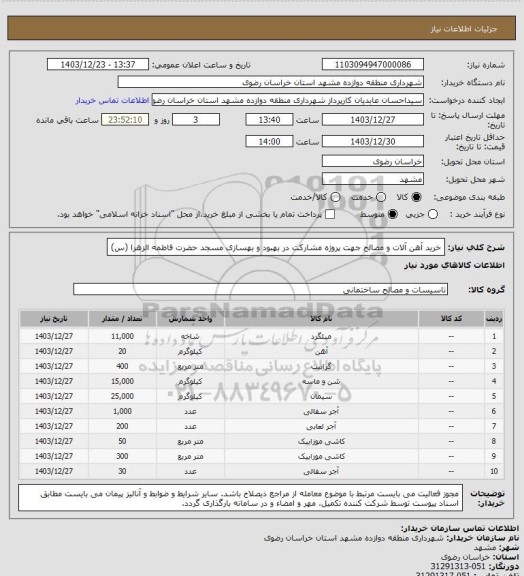Click the buyer description notes box
This screenshot has height=576, width=524.
point(240,498)
